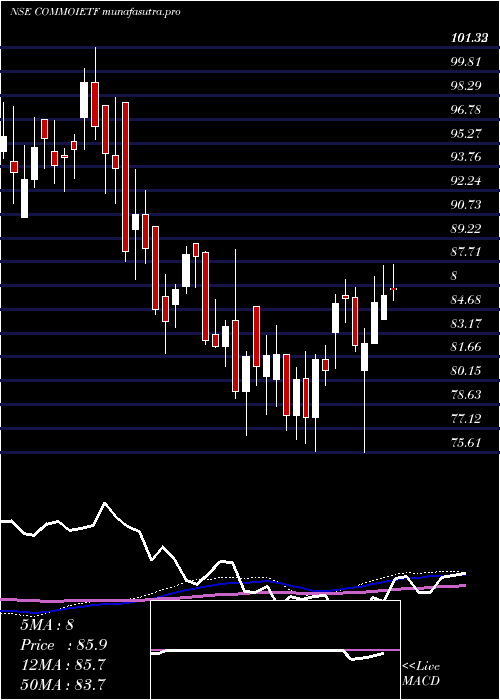Click the Price : 85.9 text

pos(63,645)
